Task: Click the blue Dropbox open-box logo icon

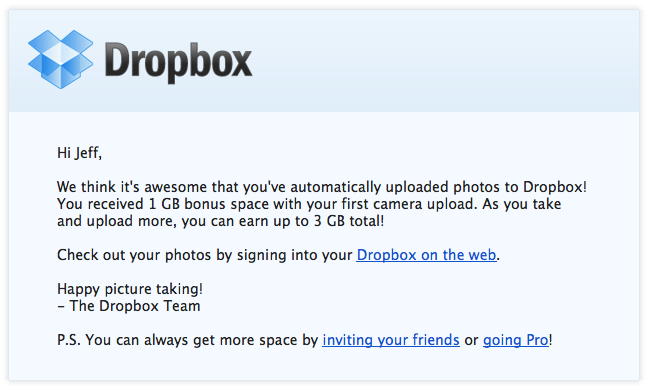Action: point(60,59)
